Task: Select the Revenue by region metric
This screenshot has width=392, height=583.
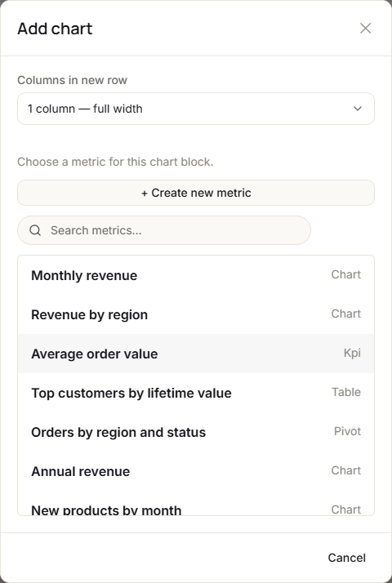Action: pos(196,314)
